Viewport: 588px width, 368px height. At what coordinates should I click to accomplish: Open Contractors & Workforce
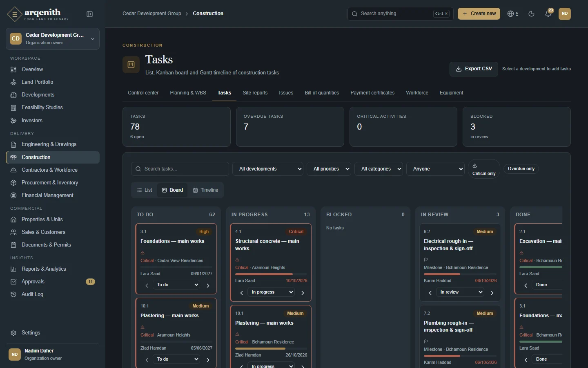pyautogui.click(x=53, y=170)
